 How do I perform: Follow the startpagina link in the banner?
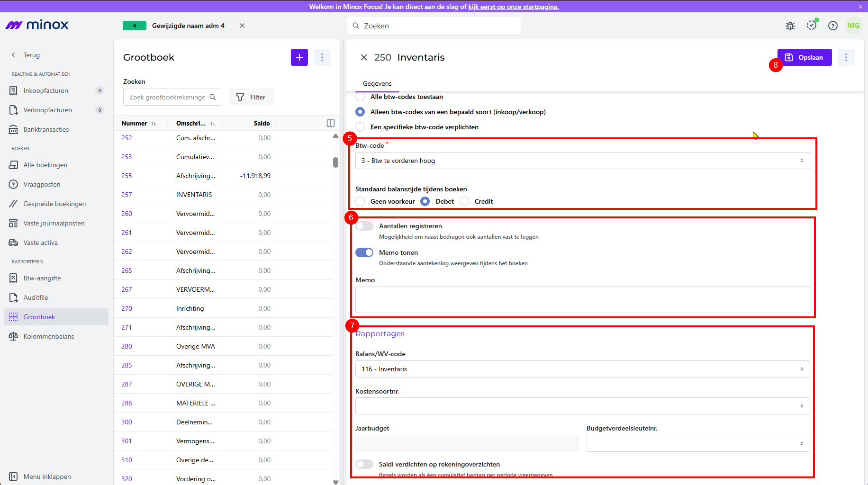(x=514, y=7)
